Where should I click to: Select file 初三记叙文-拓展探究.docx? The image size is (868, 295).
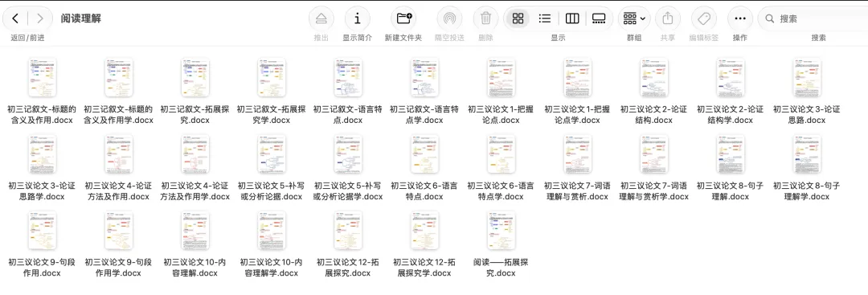[x=194, y=92]
